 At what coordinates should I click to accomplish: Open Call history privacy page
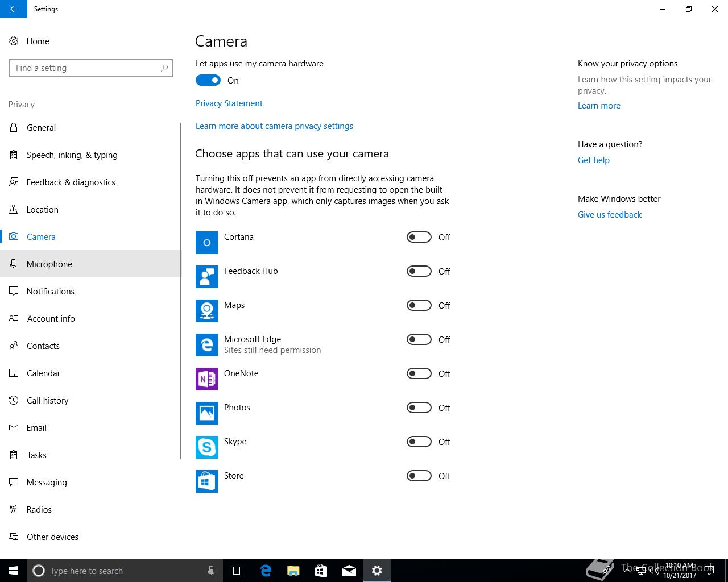tap(90, 400)
